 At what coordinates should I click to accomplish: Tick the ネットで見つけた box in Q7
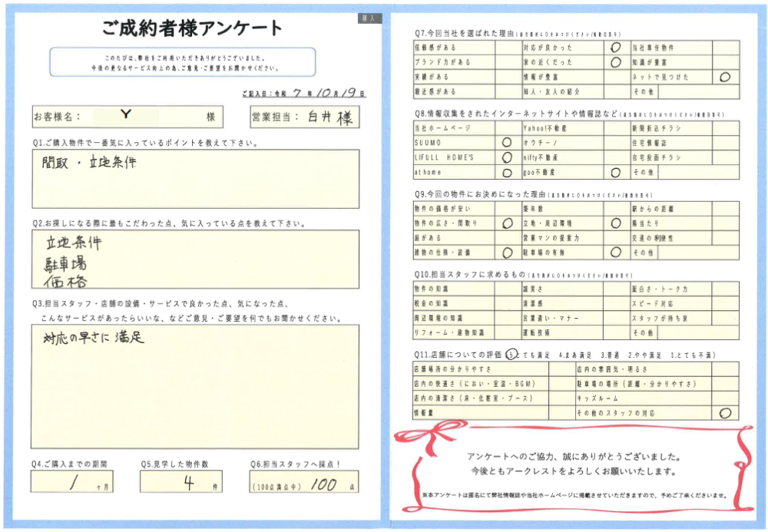coord(725,78)
